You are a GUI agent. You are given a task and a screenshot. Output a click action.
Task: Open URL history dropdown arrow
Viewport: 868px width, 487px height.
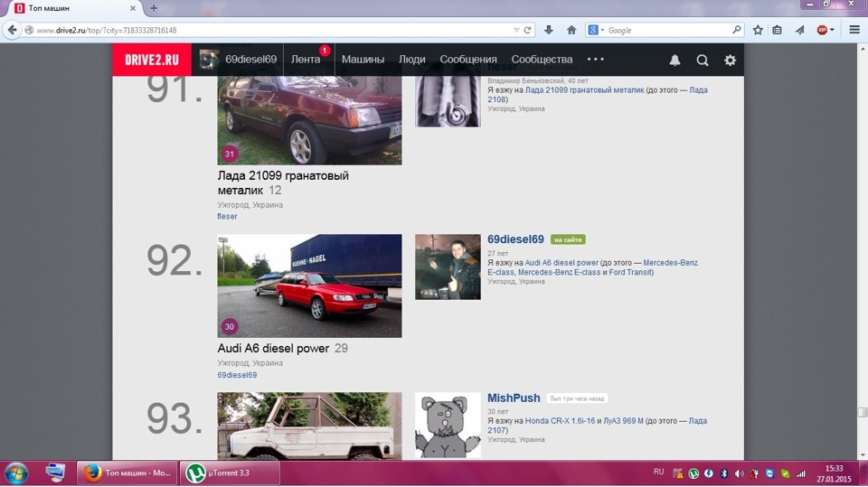516,30
